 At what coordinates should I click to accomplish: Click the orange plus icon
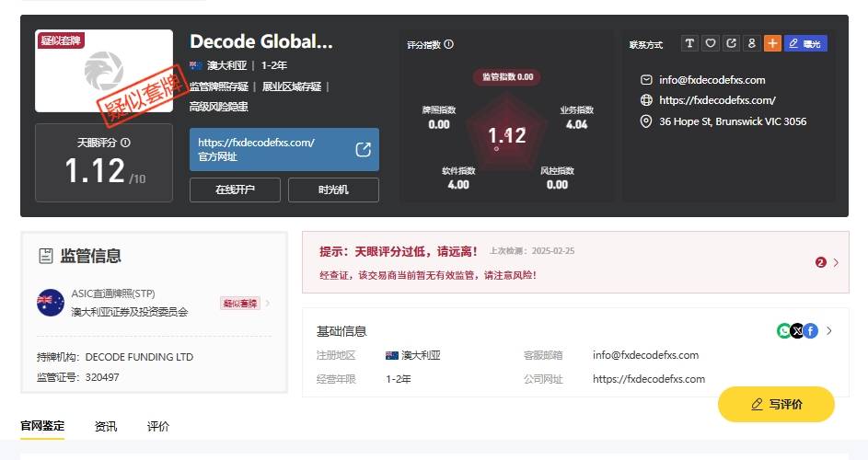coord(772,43)
